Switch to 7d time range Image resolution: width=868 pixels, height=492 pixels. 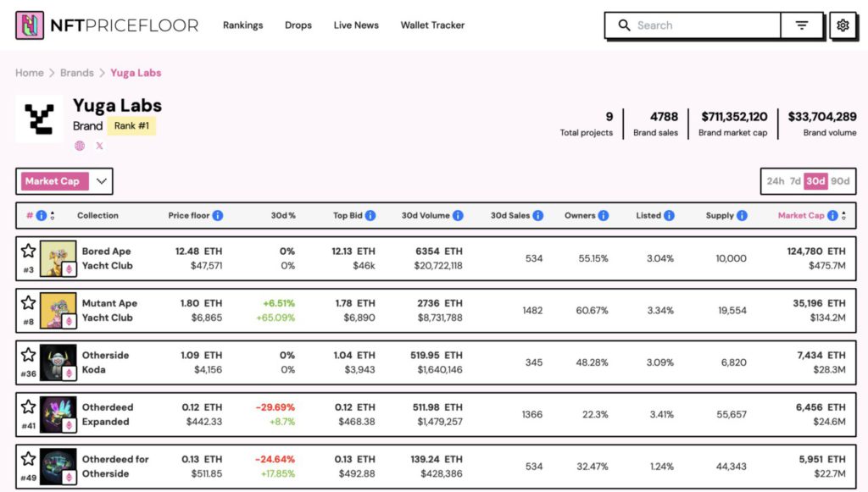[795, 181]
